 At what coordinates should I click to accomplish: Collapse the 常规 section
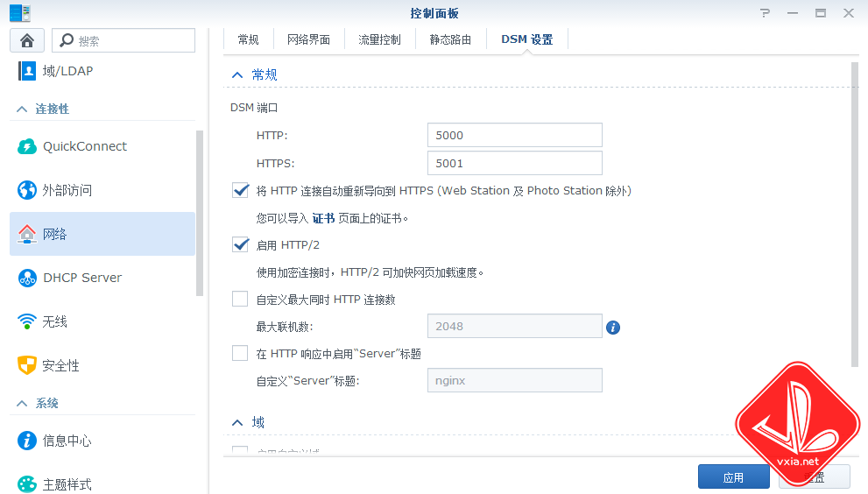click(237, 74)
